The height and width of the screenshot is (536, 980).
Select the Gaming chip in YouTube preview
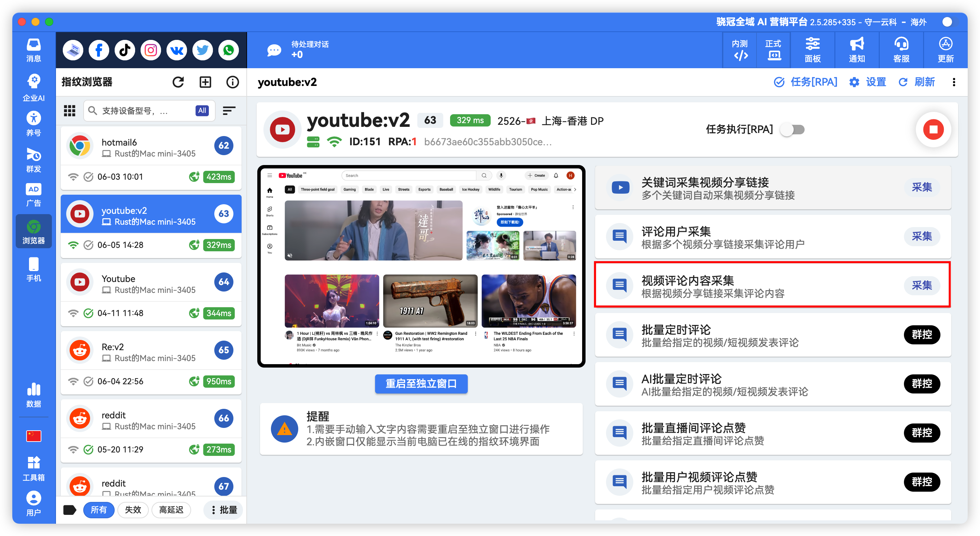349,189
